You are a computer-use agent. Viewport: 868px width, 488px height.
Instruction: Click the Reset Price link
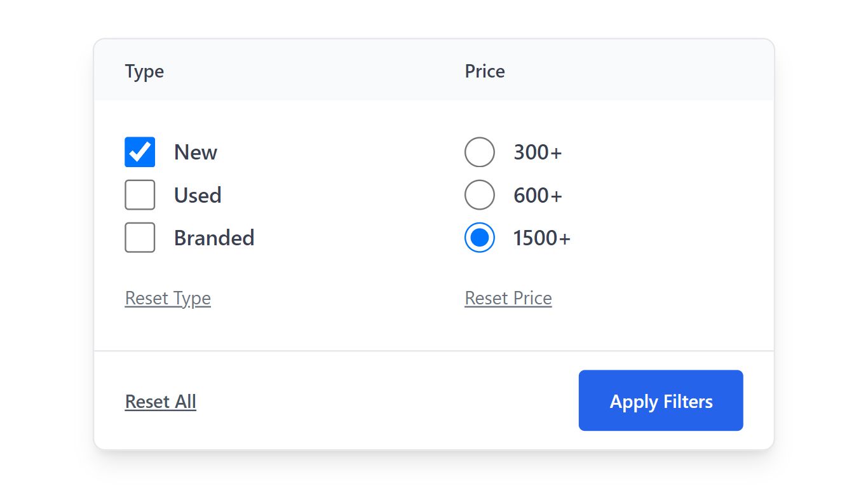(508, 297)
